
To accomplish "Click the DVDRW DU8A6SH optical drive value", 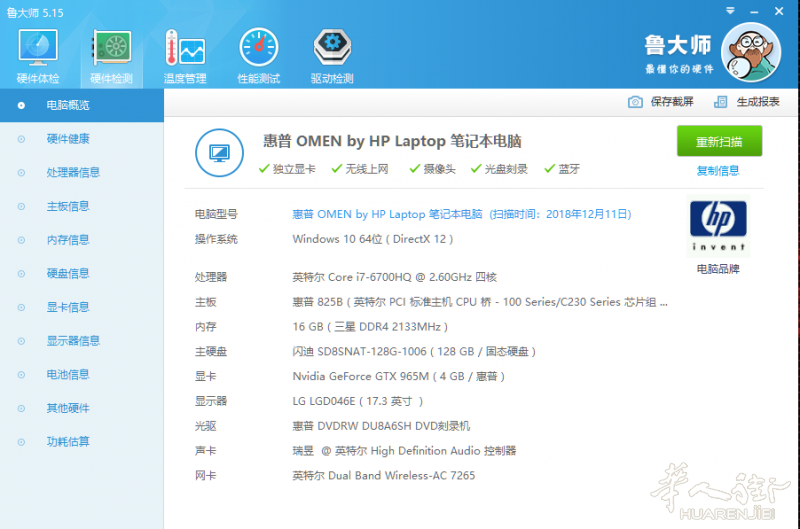I will (x=381, y=426).
